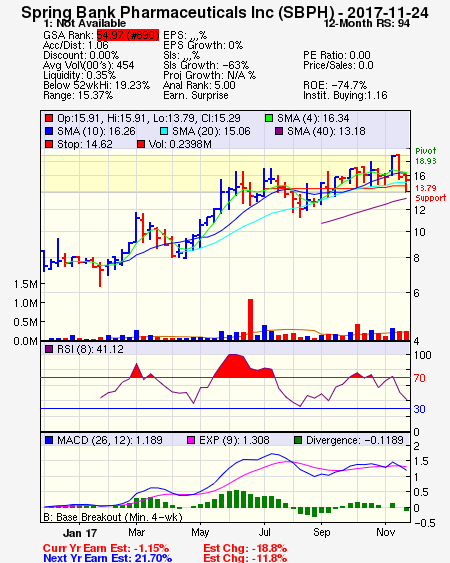Click the SMA (40): 13.18 legend text
The width and height of the screenshot is (450, 563).
click(x=326, y=131)
